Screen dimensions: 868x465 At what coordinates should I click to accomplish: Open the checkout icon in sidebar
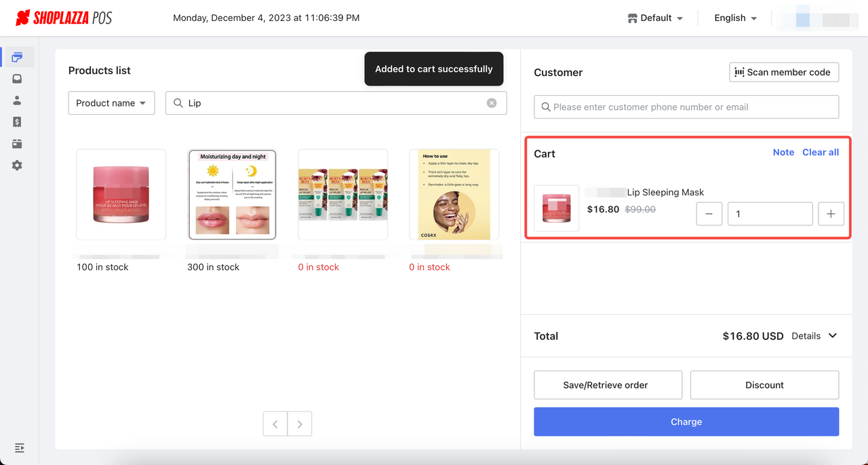point(17,57)
